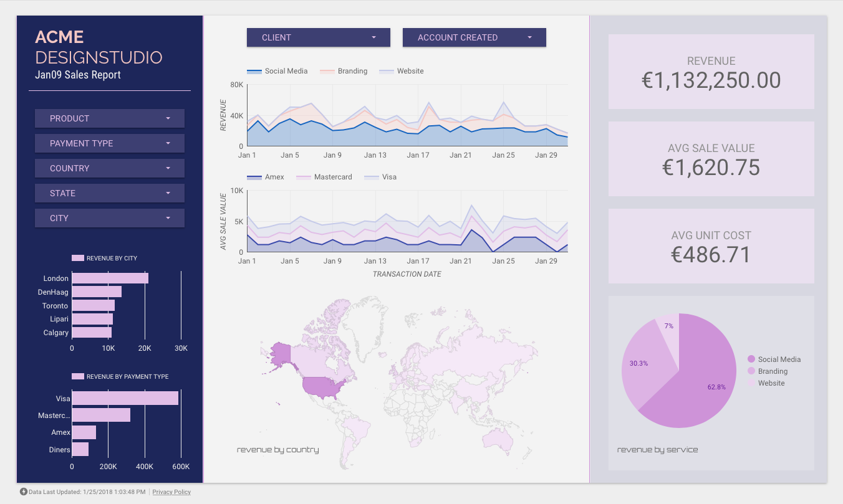Screen dimensions: 843x504
Task: Click the REVENUE €1,132,250.00 scorecard
Action: point(711,72)
